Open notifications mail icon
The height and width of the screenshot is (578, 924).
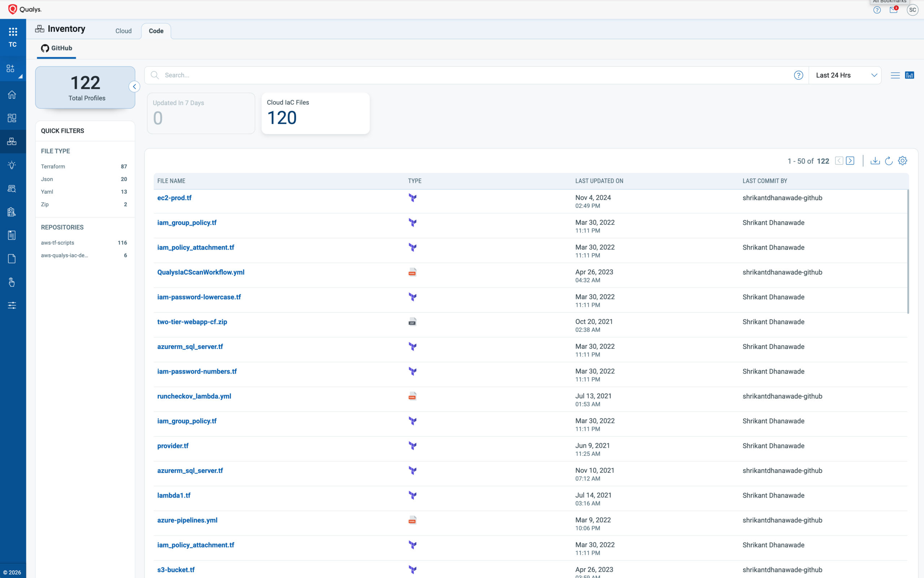[x=893, y=10]
